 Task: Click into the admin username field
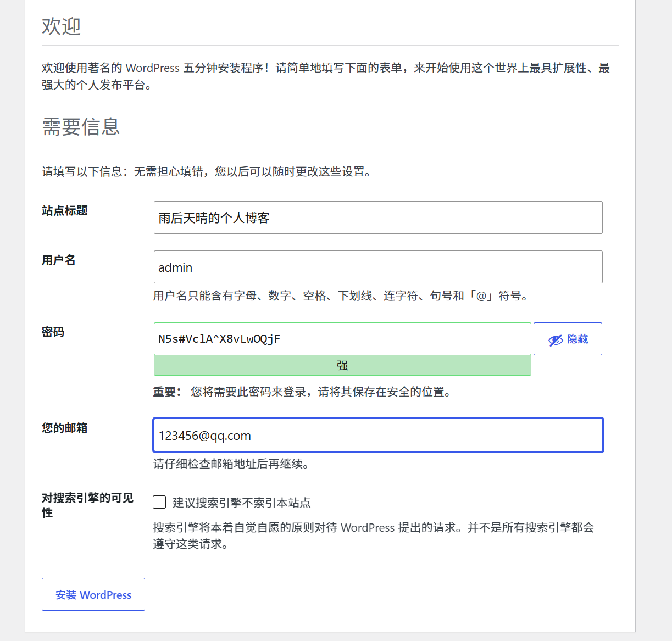point(378,267)
